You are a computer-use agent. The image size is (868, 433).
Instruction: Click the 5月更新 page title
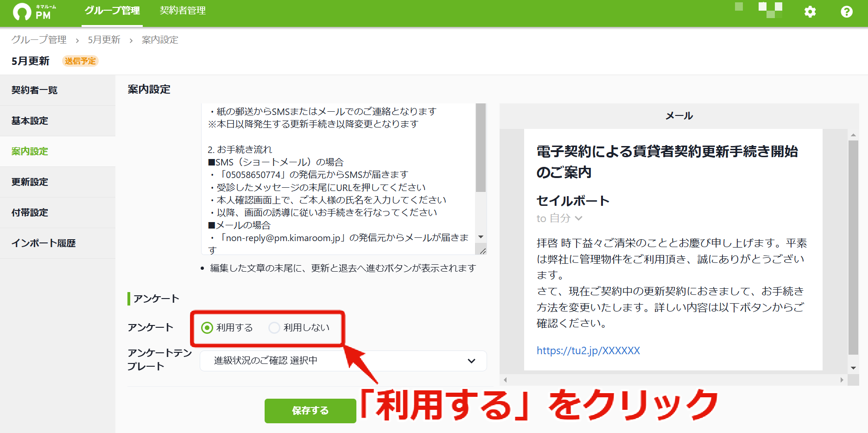[x=31, y=61]
